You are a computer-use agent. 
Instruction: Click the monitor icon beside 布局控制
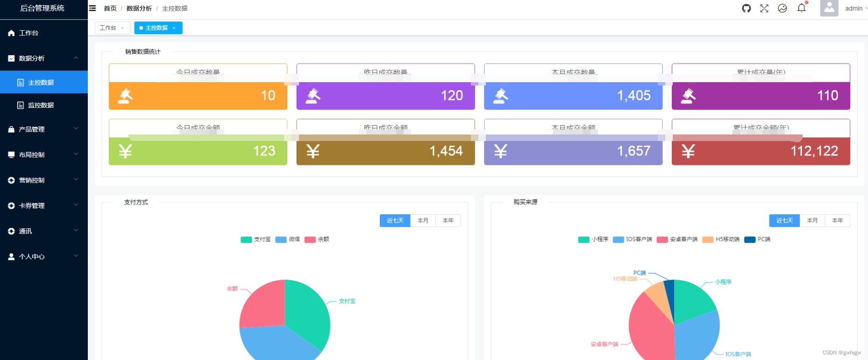click(x=11, y=155)
